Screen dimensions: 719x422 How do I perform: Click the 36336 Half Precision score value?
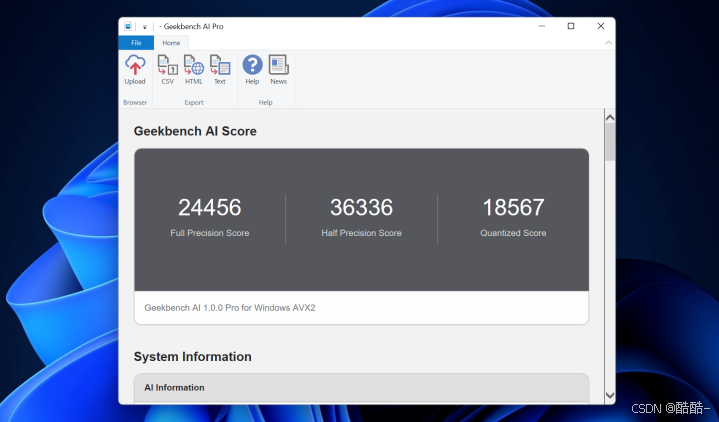[361, 207]
